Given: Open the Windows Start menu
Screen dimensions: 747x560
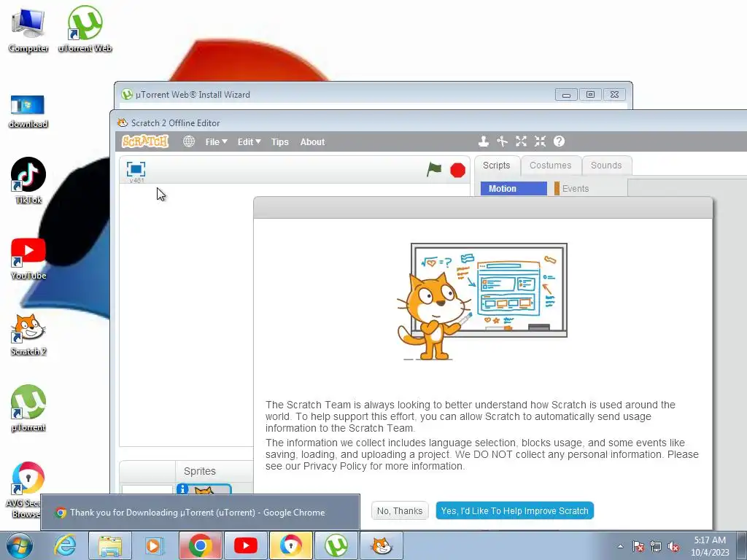Looking at the screenshot, I should (20, 545).
